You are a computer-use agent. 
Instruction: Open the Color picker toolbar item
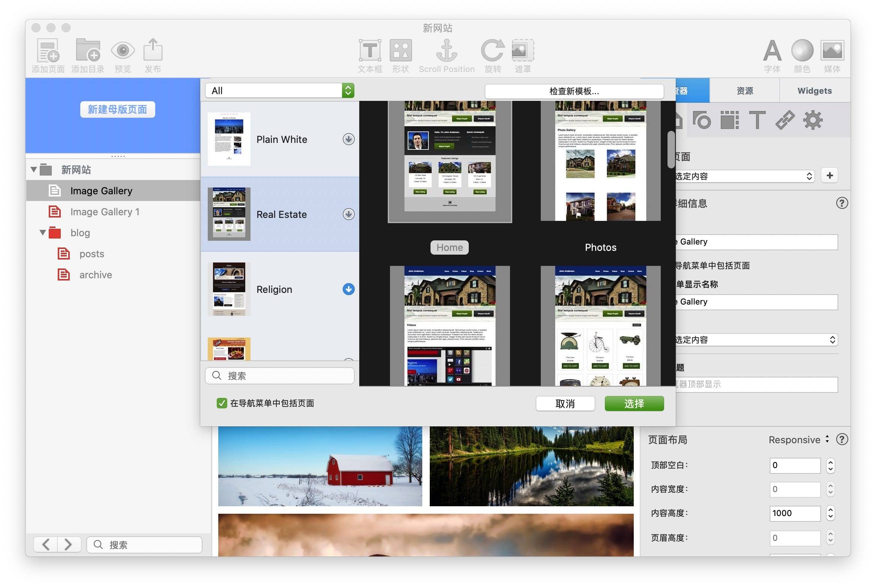coord(802,51)
